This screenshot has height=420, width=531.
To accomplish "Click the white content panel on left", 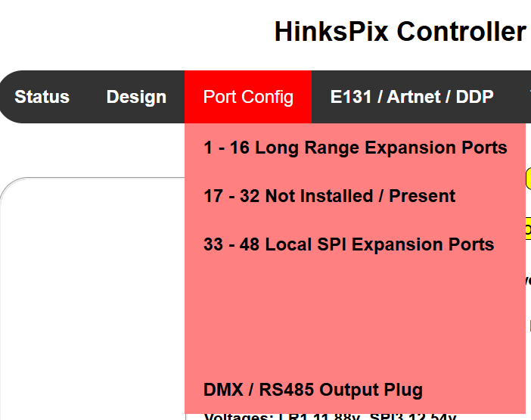I will point(91,303).
